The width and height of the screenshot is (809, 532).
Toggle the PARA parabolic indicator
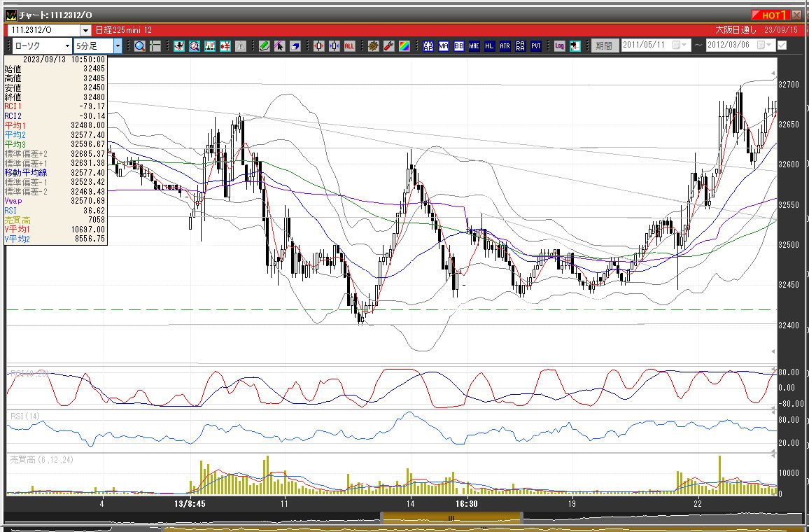click(521, 46)
